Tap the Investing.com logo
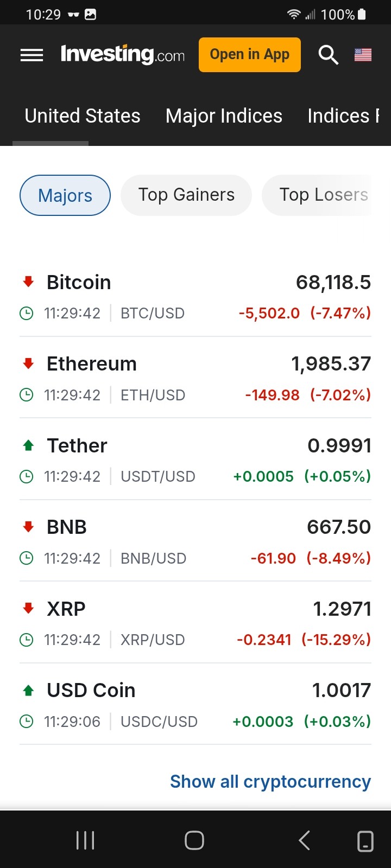 click(x=123, y=55)
